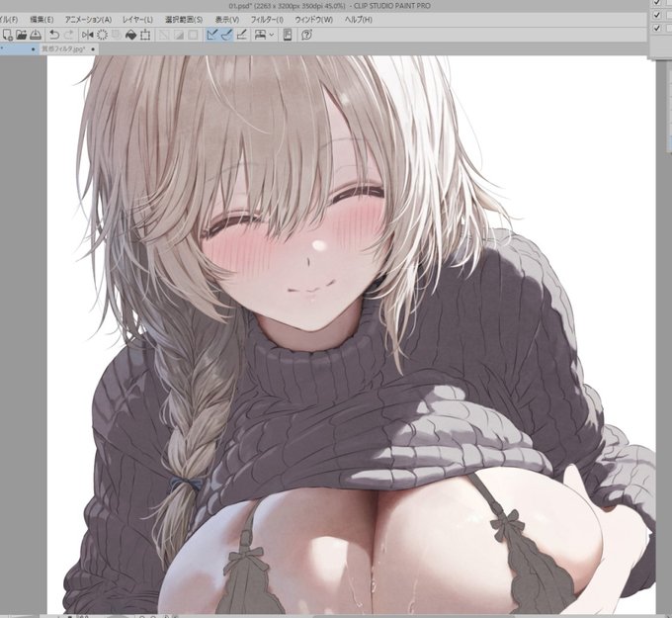Open the レイヤー(L) menu

pos(137,20)
